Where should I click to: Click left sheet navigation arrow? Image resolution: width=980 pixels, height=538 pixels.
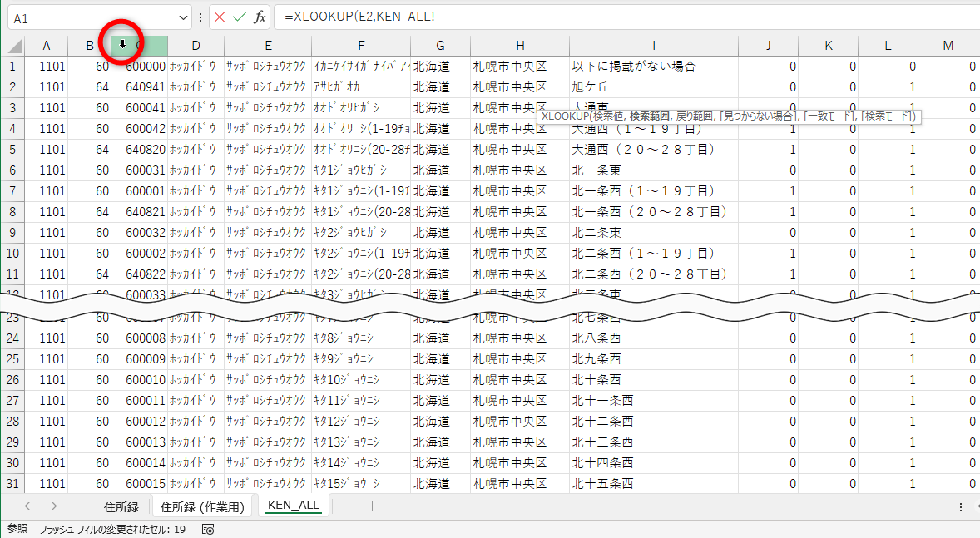[27, 506]
